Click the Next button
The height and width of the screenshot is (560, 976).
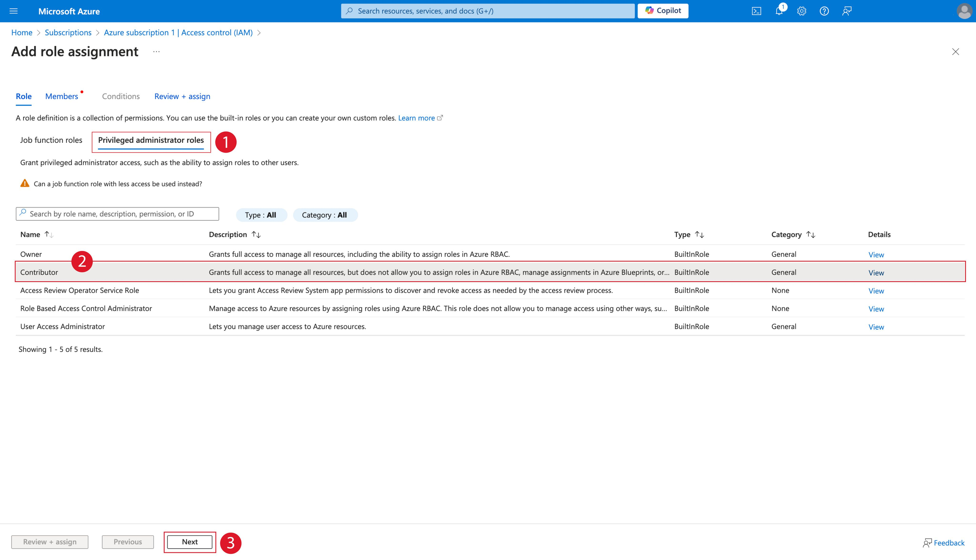[190, 542]
